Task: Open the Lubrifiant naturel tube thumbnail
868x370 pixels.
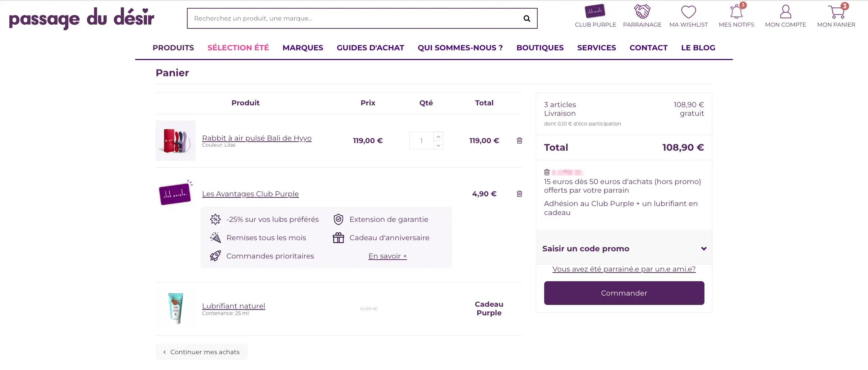Action: pyautogui.click(x=176, y=309)
